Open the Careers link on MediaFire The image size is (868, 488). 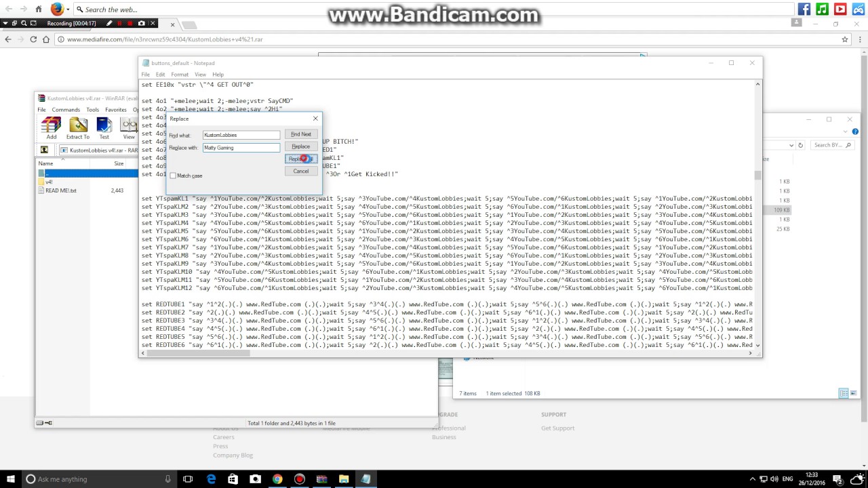224,437
